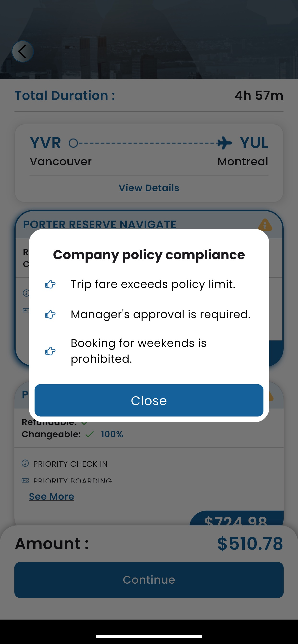Viewport: 298px width, 644px height.
Task: Tap the PORTER RESERVE NAVIGATE fare header
Action: [x=99, y=224]
